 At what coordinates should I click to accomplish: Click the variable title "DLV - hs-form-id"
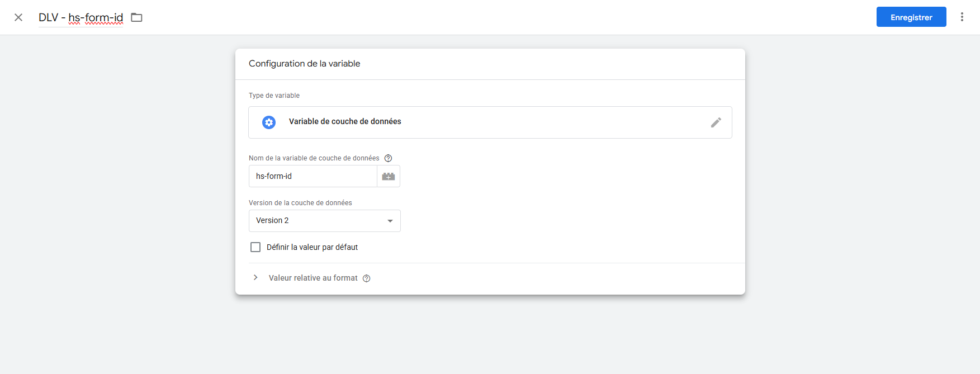point(81,17)
